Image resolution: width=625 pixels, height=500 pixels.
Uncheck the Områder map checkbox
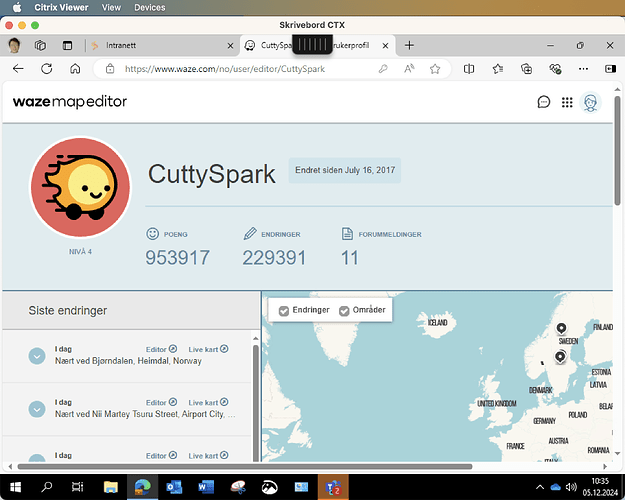click(x=345, y=311)
